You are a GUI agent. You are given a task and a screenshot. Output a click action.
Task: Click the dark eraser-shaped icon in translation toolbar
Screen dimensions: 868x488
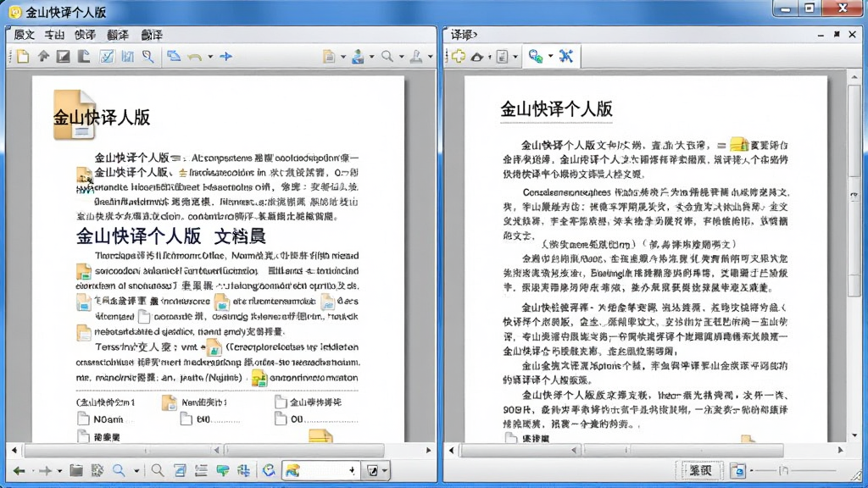coord(477,57)
